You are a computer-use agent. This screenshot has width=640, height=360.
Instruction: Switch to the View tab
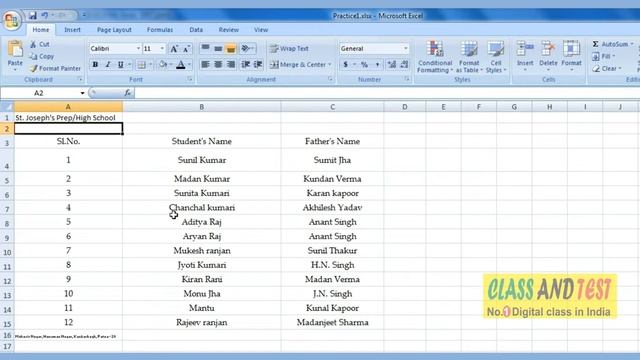coord(261,30)
